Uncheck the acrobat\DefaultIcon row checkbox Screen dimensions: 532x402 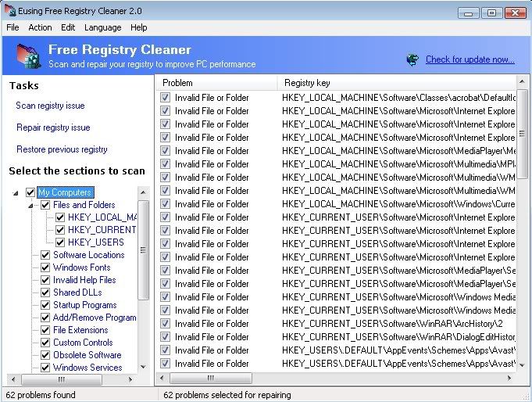click(166, 98)
